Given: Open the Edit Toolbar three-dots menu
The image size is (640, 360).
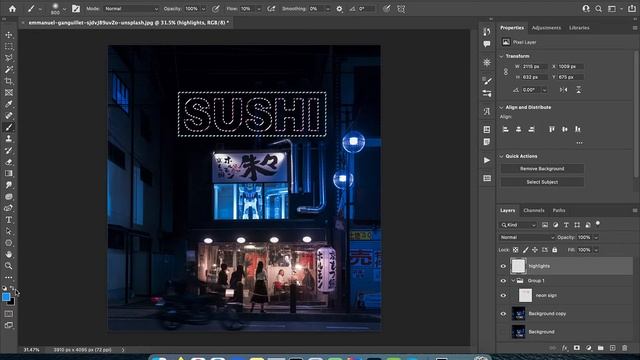Looking at the screenshot, I should tap(9, 278).
